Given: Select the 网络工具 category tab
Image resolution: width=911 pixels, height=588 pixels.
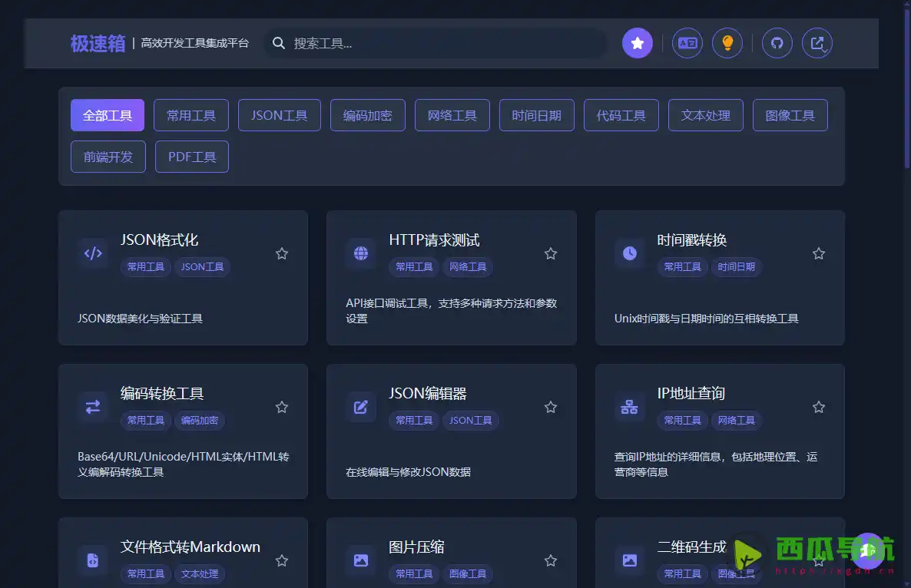Looking at the screenshot, I should pyautogui.click(x=452, y=115).
